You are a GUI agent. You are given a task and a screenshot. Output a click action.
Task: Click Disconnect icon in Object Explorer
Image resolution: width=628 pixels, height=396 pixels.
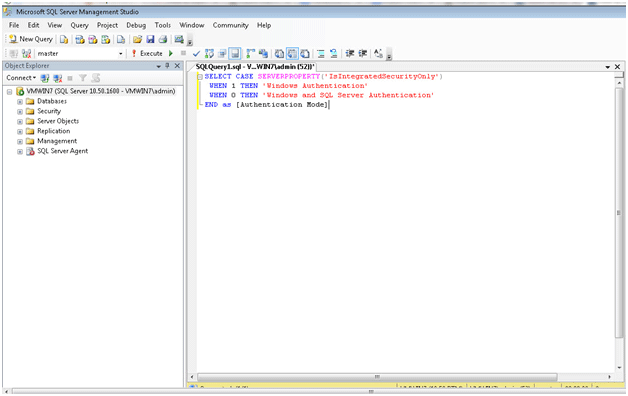point(58,78)
